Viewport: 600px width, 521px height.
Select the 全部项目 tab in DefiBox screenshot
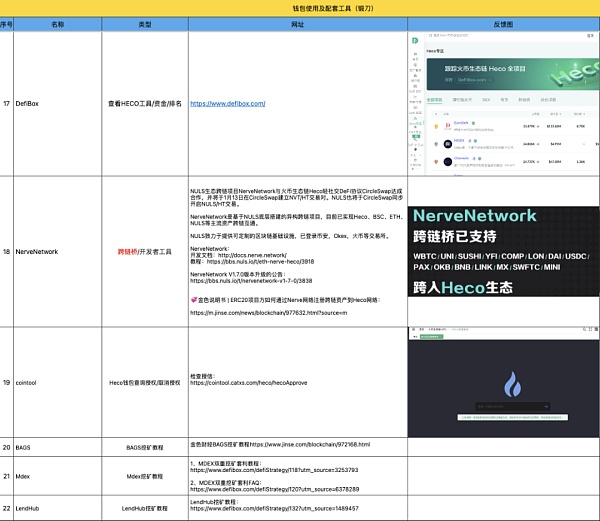point(434,100)
